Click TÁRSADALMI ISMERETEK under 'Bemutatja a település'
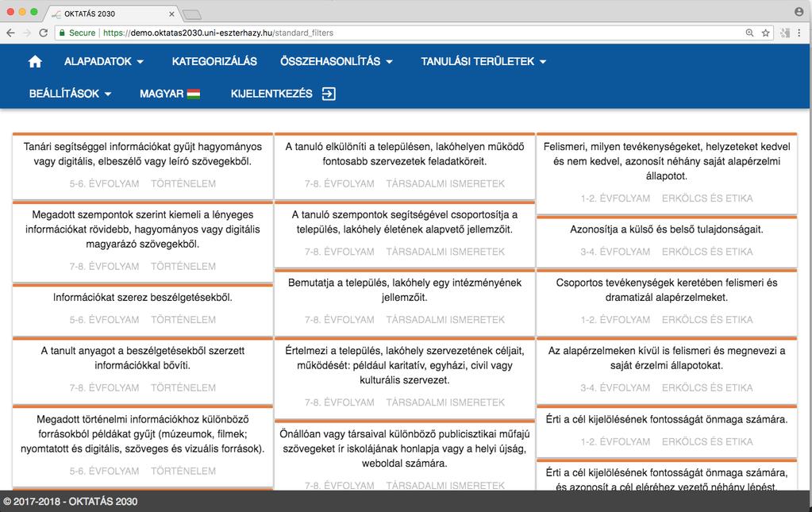Viewport: 812px width, 512px height. coord(445,320)
